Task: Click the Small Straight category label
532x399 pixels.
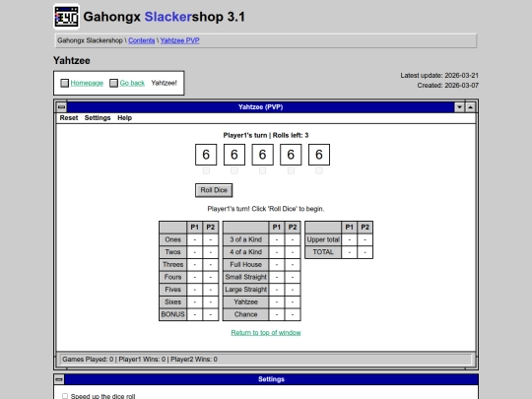Action: click(x=245, y=277)
